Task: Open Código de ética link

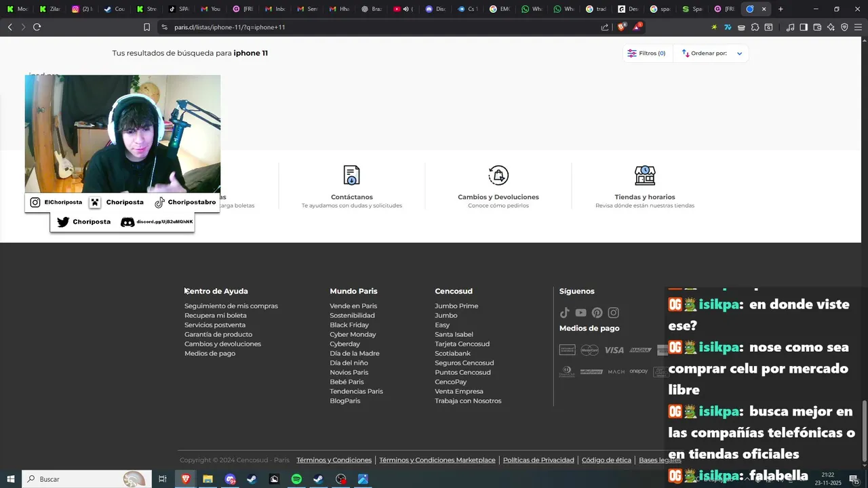Action: 606,460
